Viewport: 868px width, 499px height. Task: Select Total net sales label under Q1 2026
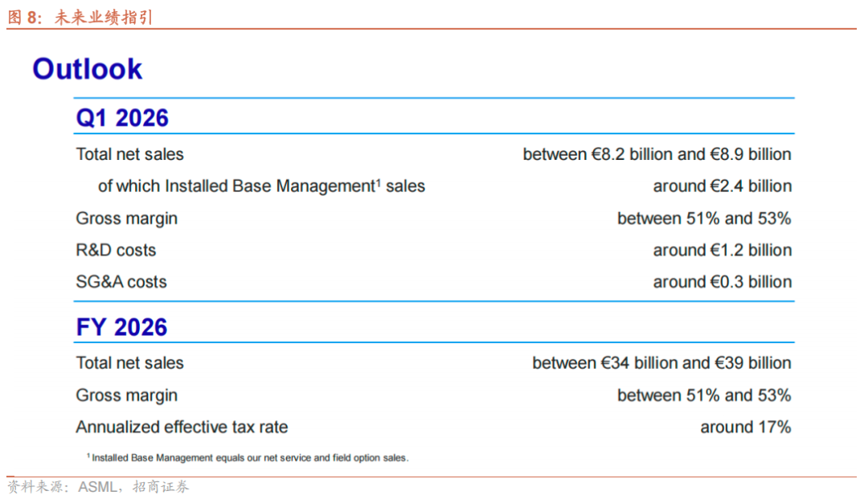129,154
